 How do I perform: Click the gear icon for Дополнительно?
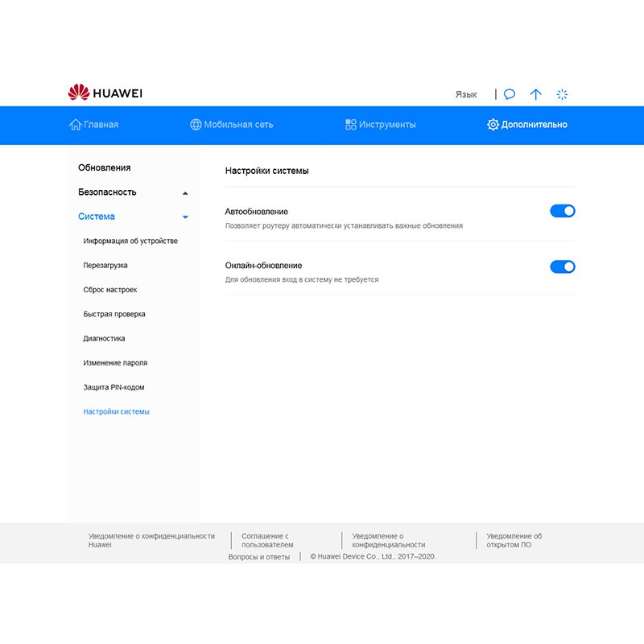point(493,125)
